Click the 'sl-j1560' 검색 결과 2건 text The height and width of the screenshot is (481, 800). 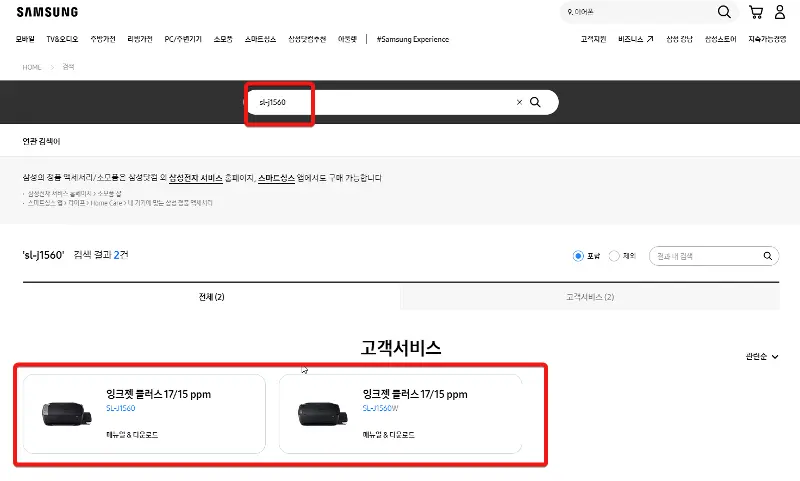75,255
